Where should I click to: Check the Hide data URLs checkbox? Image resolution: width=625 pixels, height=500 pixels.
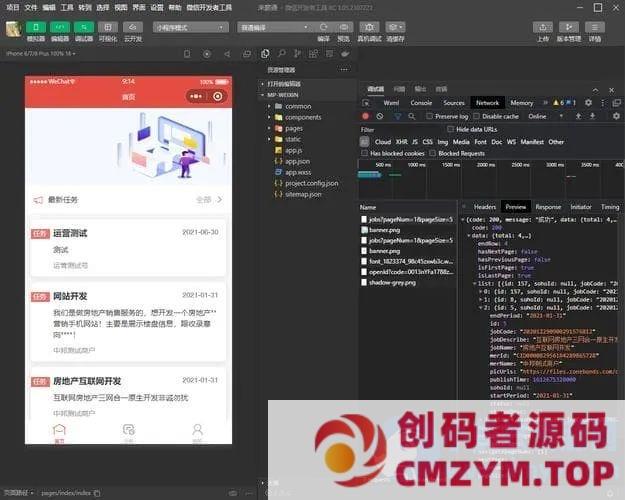click(450, 129)
